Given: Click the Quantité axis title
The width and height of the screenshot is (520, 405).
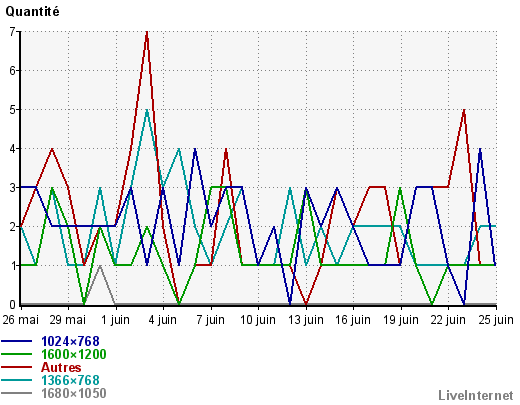Looking at the screenshot, I should (x=32, y=12).
